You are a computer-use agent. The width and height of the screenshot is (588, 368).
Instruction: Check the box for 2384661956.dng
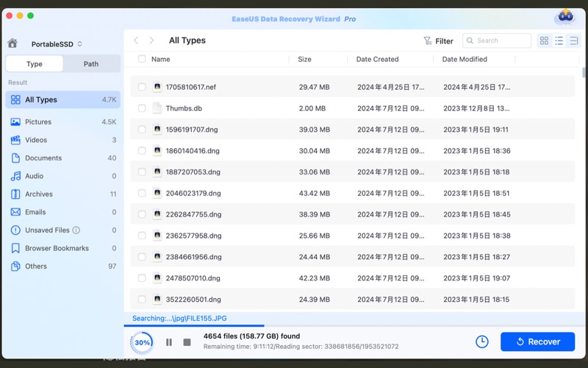tap(142, 257)
